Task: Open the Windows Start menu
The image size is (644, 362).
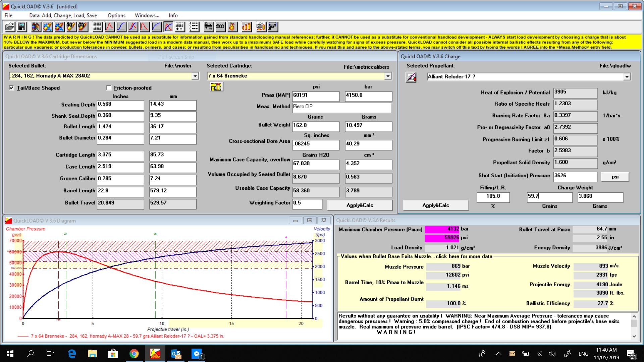Action: point(10,354)
